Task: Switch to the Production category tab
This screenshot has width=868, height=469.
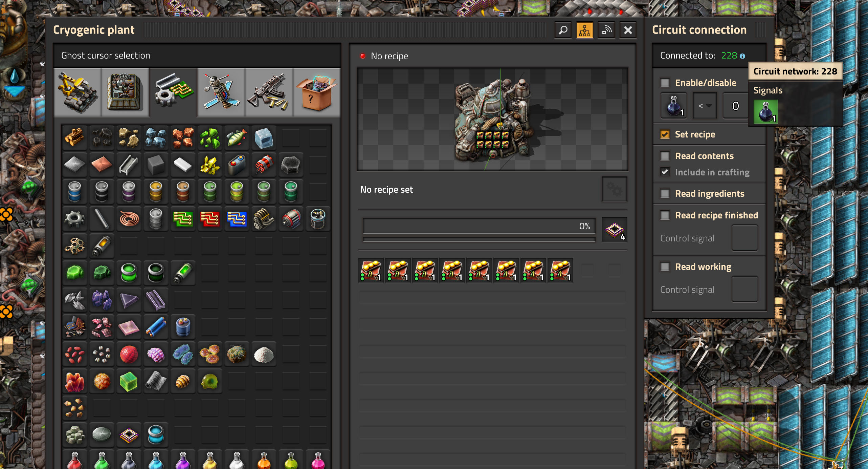Action: [x=125, y=92]
